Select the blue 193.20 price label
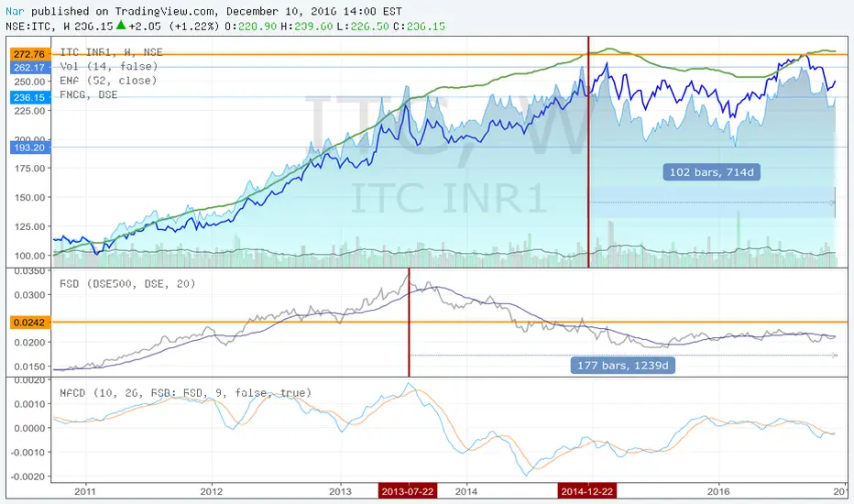Viewport: 854px width, 504px height. (x=30, y=148)
